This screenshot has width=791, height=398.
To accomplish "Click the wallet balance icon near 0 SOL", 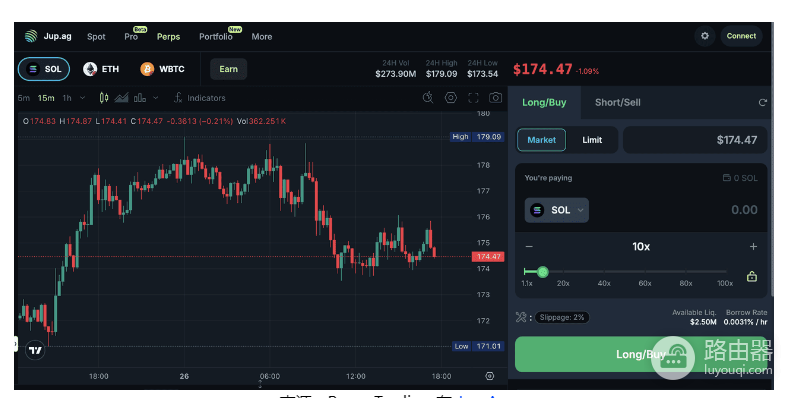I will 727,178.
